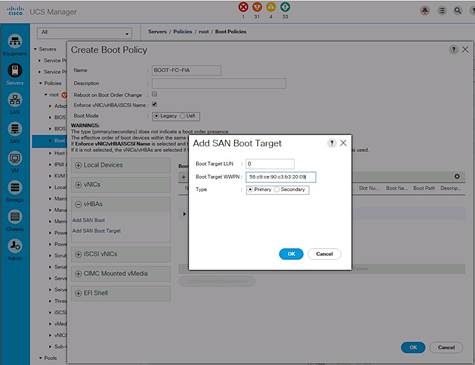Click OK in Create Boot Policy dialog
Screen dimensions: 475x365
(x=413, y=347)
